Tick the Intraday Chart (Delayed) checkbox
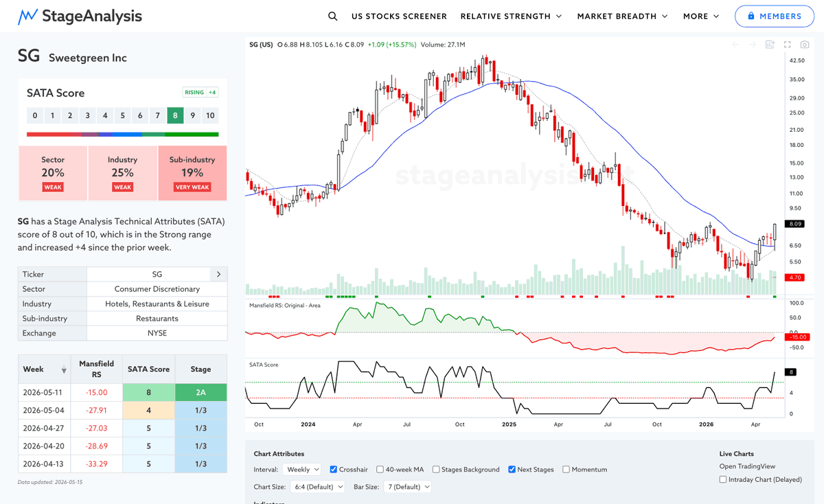Image resolution: width=824 pixels, height=504 pixels. pyautogui.click(x=723, y=479)
